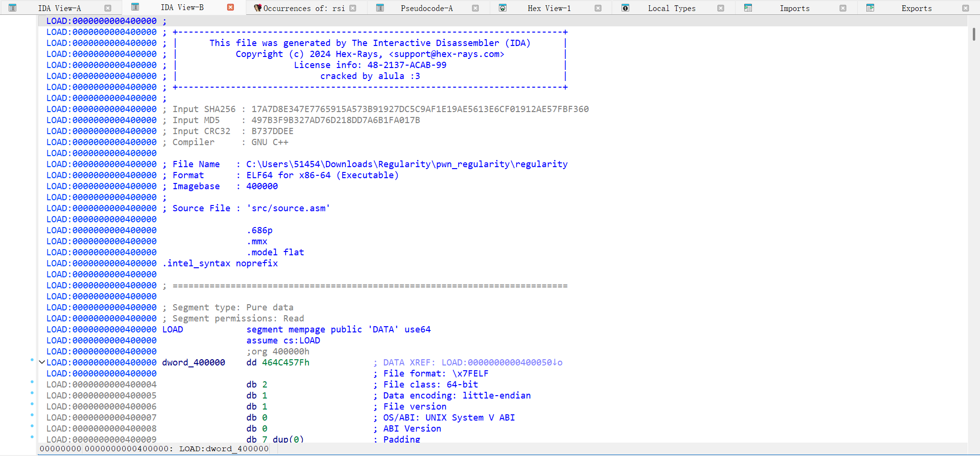Click the IDA View-B tab icon
Viewport: 980px width, 456px height.
point(135,7)
